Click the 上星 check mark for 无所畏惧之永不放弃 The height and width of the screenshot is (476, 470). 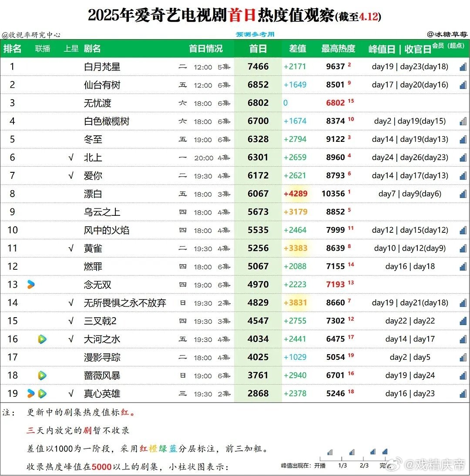(71, 303)
